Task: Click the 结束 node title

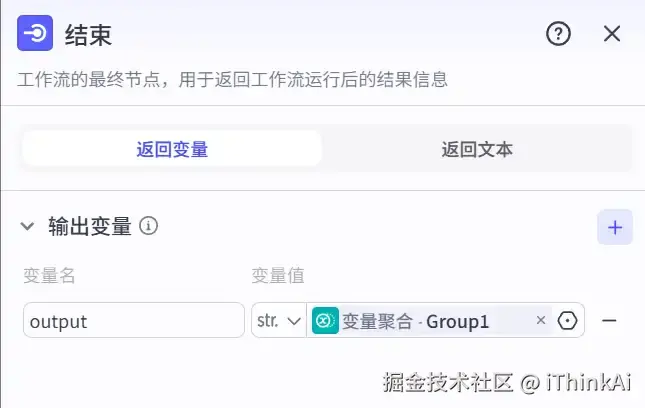Action: pos(88,35)
